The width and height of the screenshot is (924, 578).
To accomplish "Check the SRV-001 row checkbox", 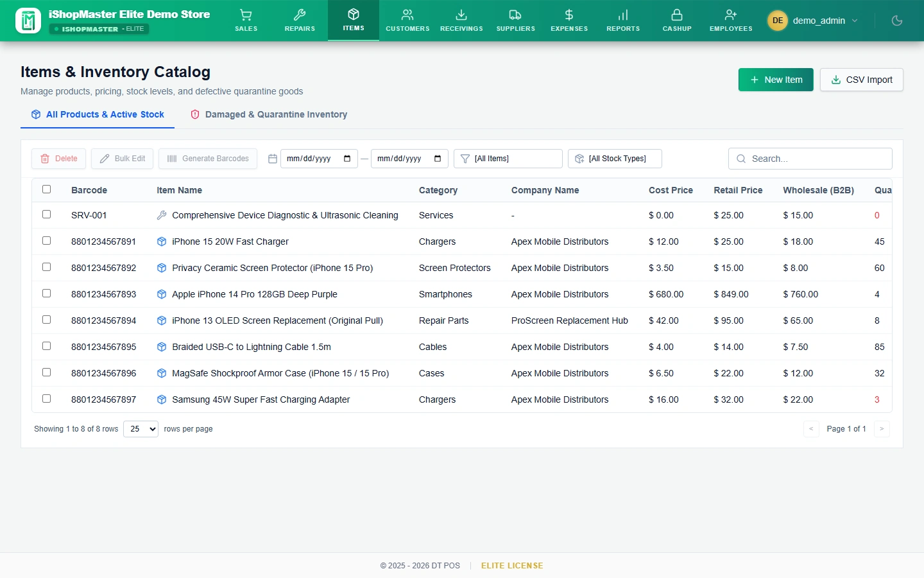I will pos(46,215).
